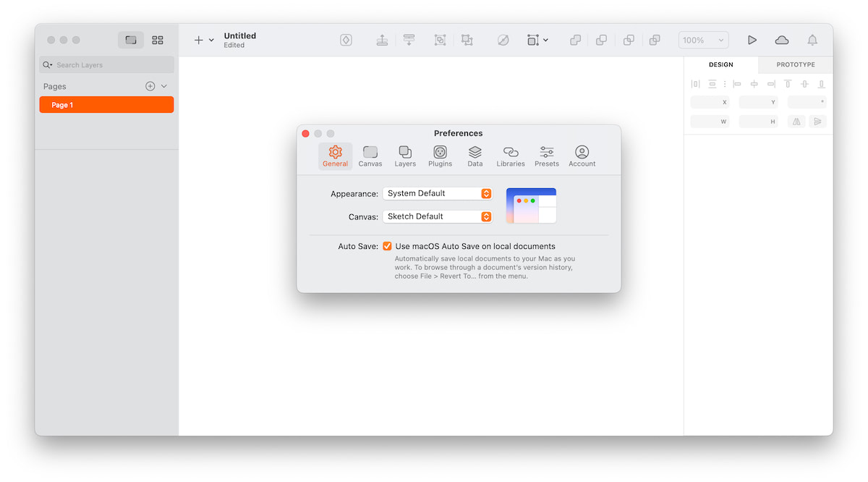Open the Canvas theme dropdown
The image size is (868, 482).
click(x=438, y=216)
